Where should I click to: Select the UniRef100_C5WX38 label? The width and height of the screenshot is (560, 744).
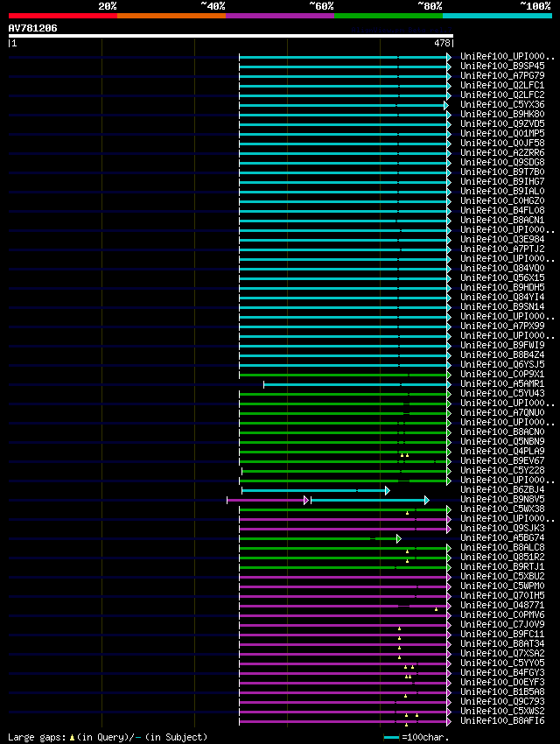tap(502, 509)
